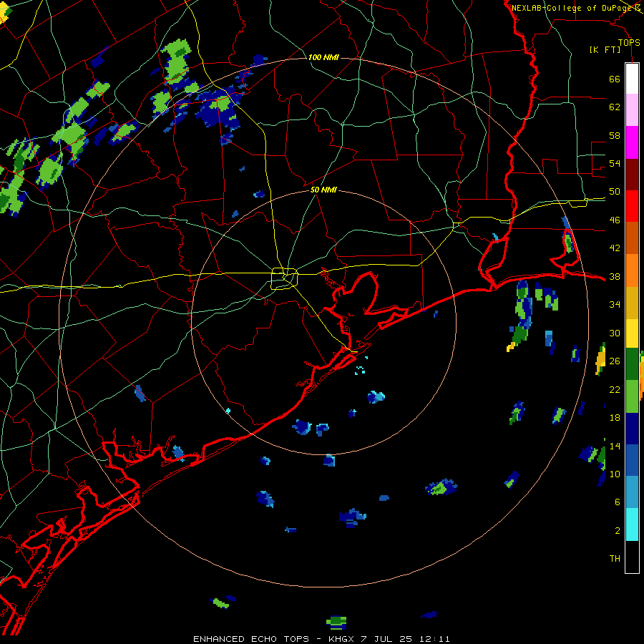644x644 pixels.
Task: Click the light pink legend swatch
Action: pos(632,110)
